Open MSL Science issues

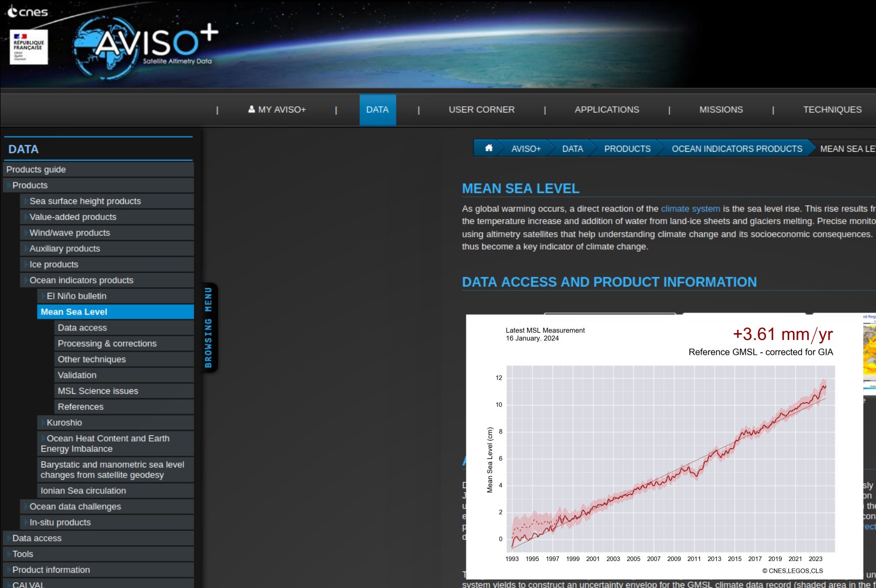click(x=124, y=391)
